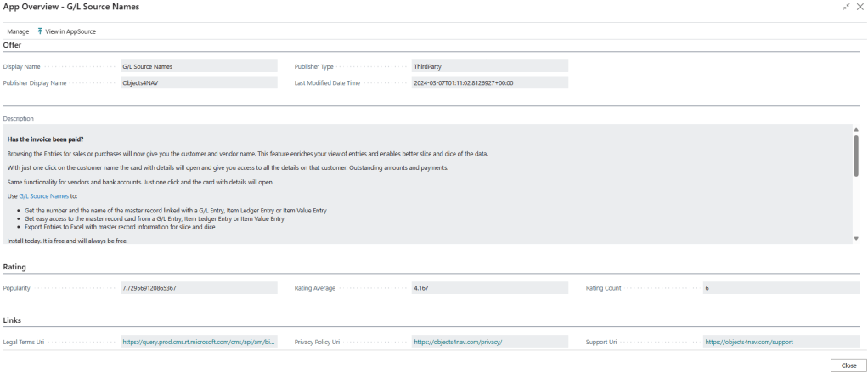Click the Last Modified Date Time field
The width and height of the screenshot is (868, 374).
point(489,83)
